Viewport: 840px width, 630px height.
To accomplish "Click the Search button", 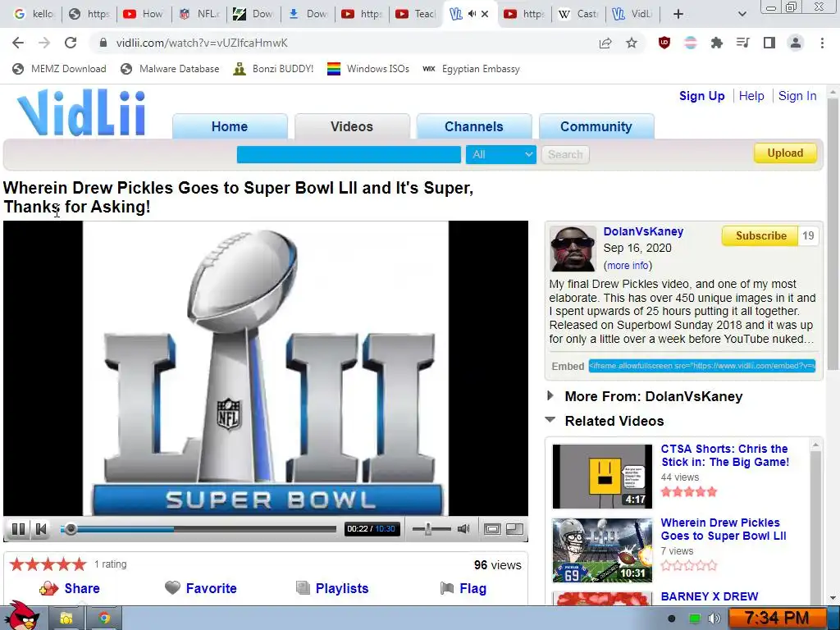I will (x=565, y=154).
